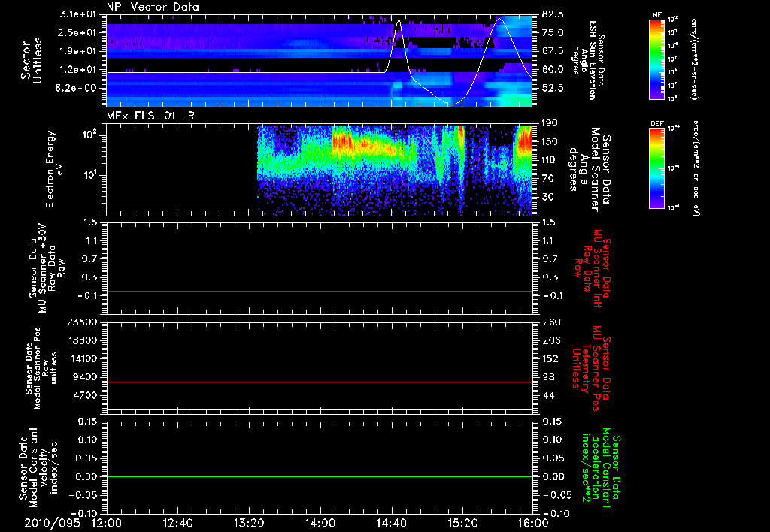Click the '67.5' sun elevation tick
Image resolution: width=770 pixels, height=532 pixels.
pos(553,51)
